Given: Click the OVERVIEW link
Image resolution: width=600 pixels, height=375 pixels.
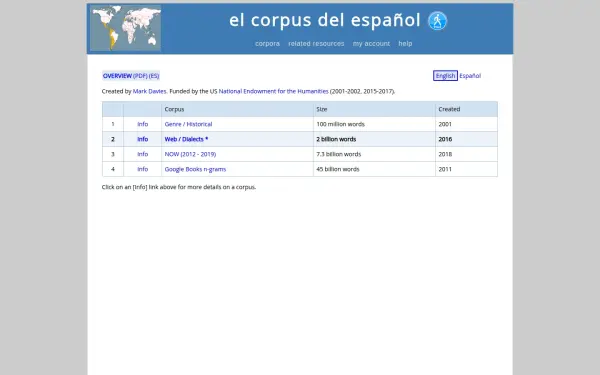Looking at the screenshot, I should pyautogui.click(x=117, y=76).
